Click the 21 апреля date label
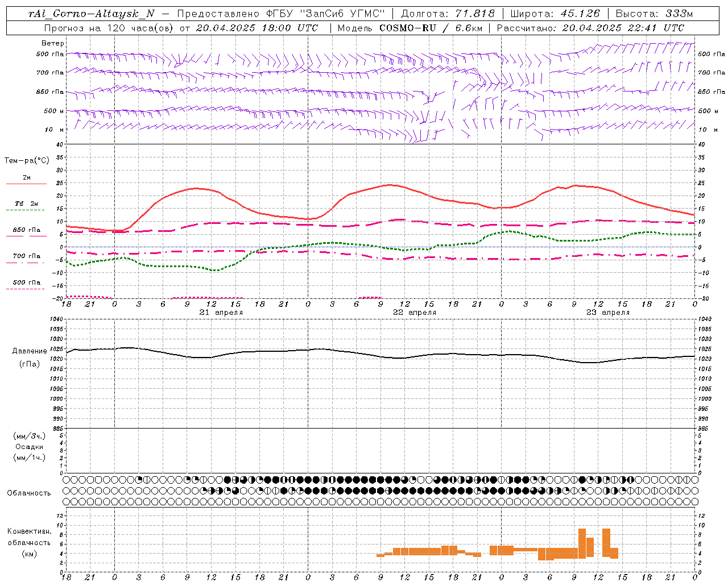 (221, 313)
